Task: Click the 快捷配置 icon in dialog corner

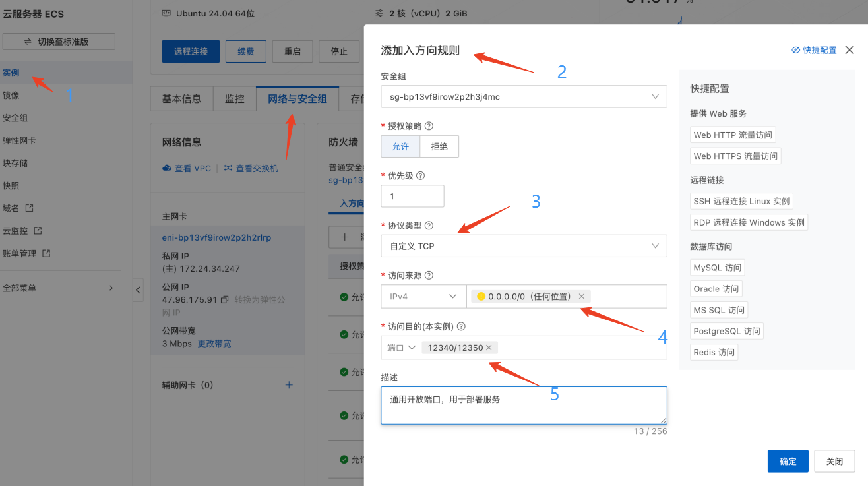Action: point(795,49)
